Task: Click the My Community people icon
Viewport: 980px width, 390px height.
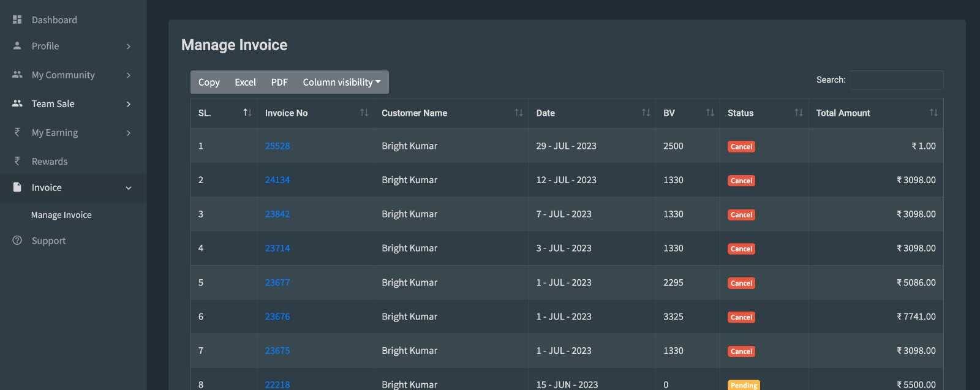Action: coord(17,75)
